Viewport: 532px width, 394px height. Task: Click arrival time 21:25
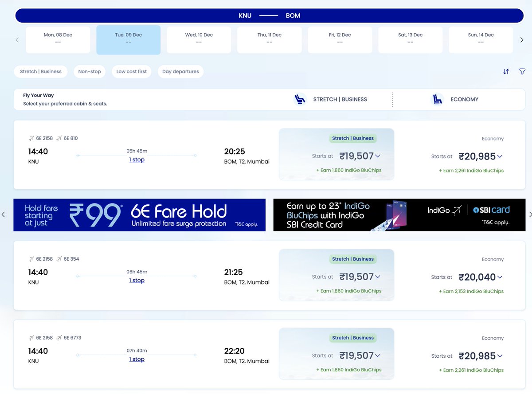tap(234, 272)
